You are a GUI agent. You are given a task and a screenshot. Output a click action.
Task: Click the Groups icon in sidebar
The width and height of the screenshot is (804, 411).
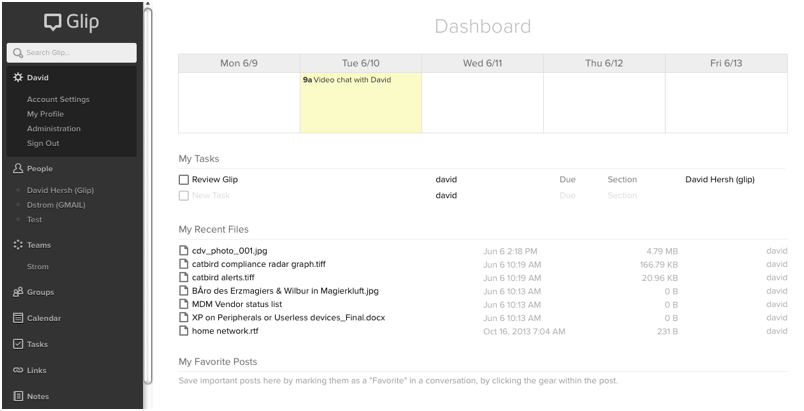(18, 293)
